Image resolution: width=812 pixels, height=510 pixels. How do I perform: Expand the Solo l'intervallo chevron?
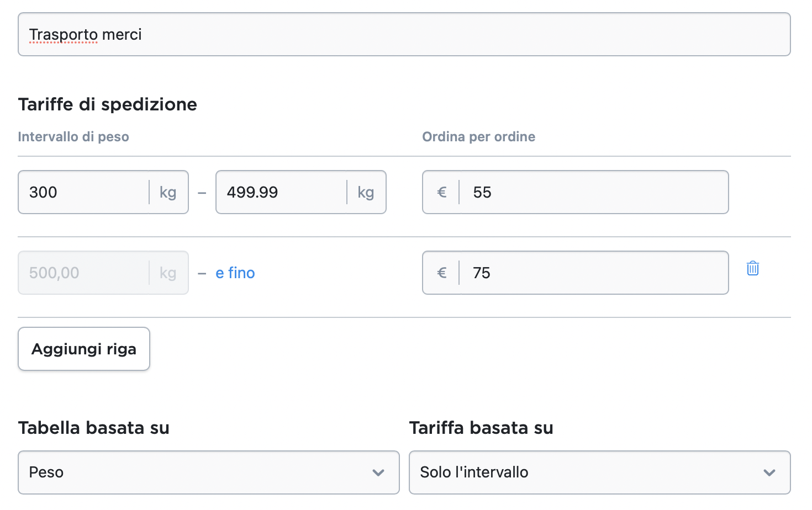[x=769, y=473]
